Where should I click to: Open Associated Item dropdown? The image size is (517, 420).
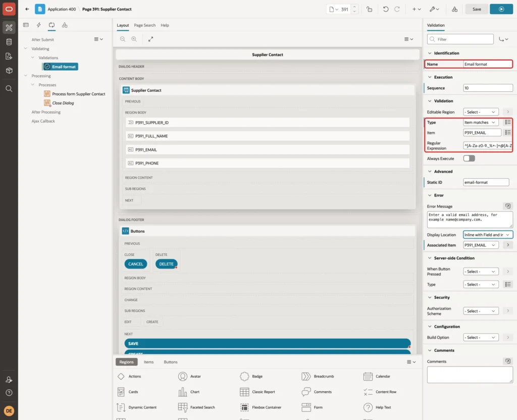pos(481,245)
